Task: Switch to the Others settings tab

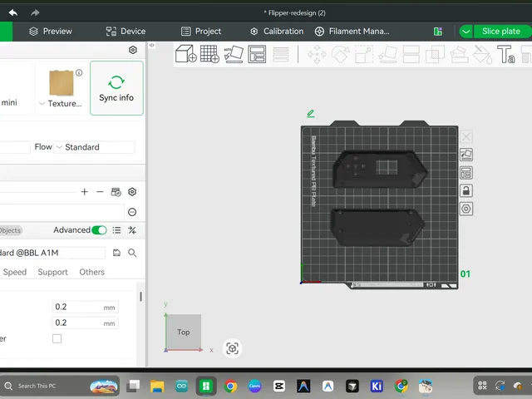Action: (x=92, y=272)
